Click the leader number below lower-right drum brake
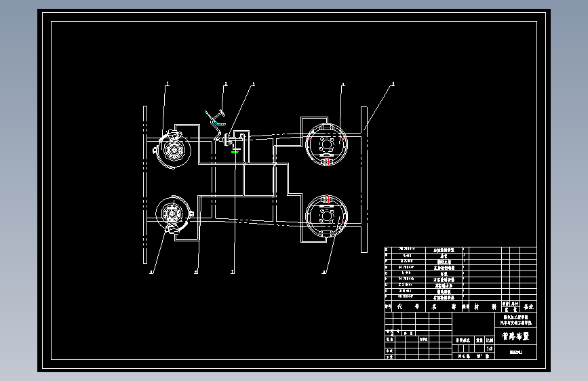588x381 pixels. pyautogui.click(x=324, y=272)
